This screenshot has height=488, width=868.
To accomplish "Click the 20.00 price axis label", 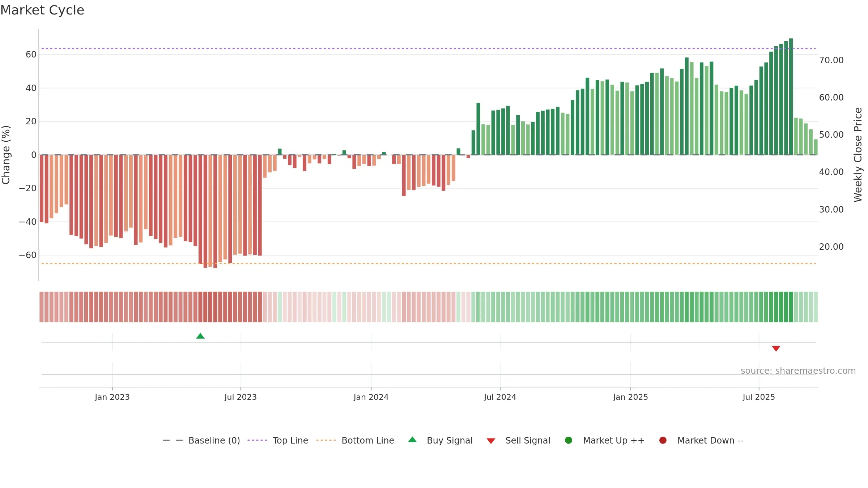I will point(831,247).
